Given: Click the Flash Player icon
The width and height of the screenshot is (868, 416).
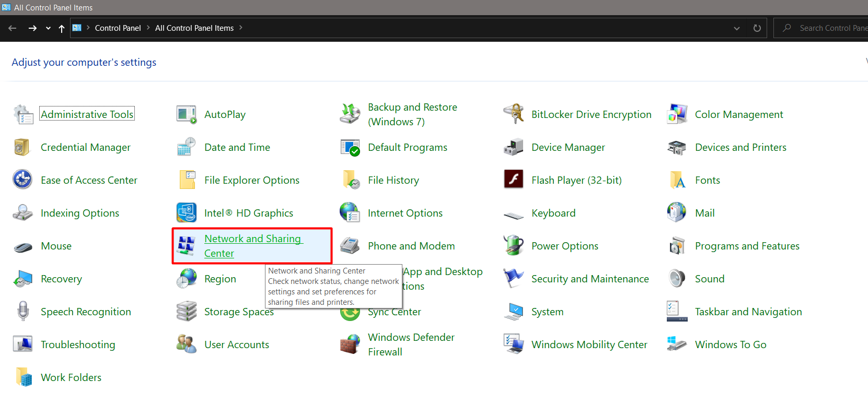Looking at the screenshot, I should (514, 180).
